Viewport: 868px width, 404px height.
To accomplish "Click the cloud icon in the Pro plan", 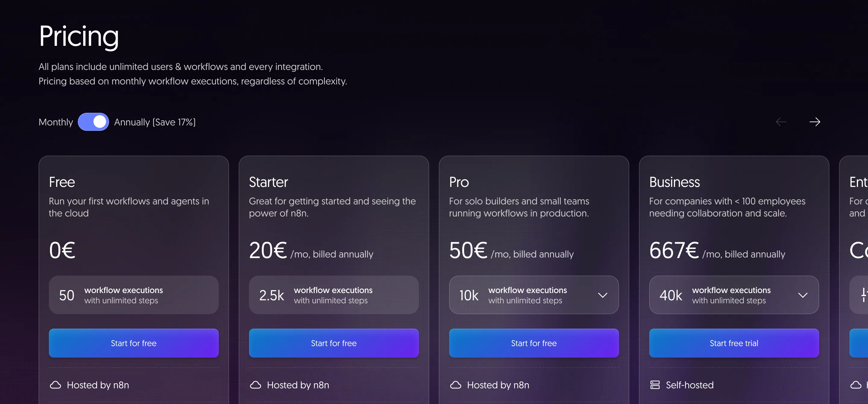I will tap(456, 385).
